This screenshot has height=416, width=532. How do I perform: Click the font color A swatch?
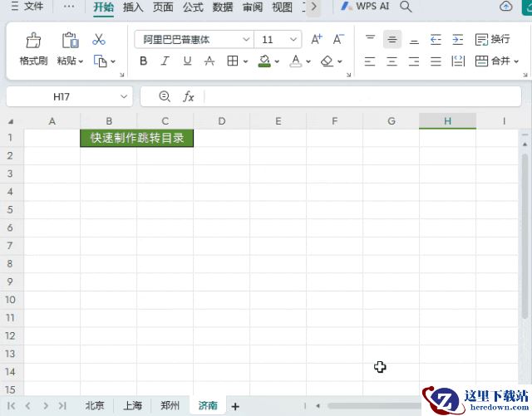click(296, 61)
